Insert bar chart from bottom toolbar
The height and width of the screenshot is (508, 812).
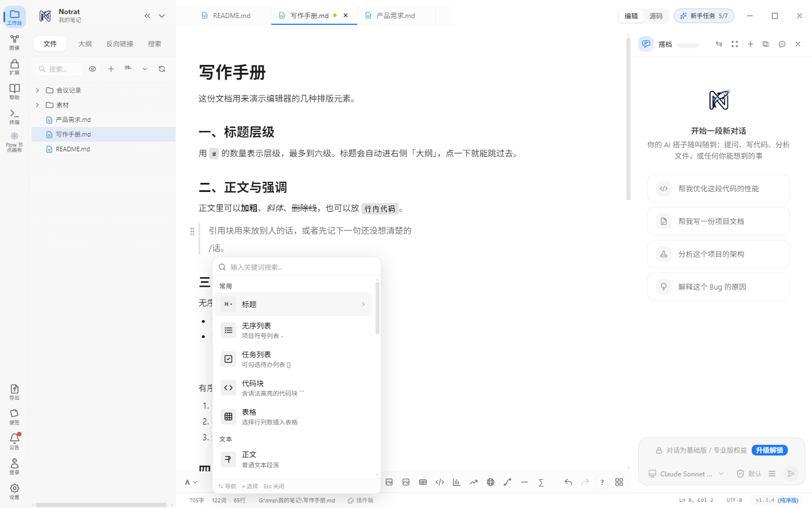click(x=457, y=482)
